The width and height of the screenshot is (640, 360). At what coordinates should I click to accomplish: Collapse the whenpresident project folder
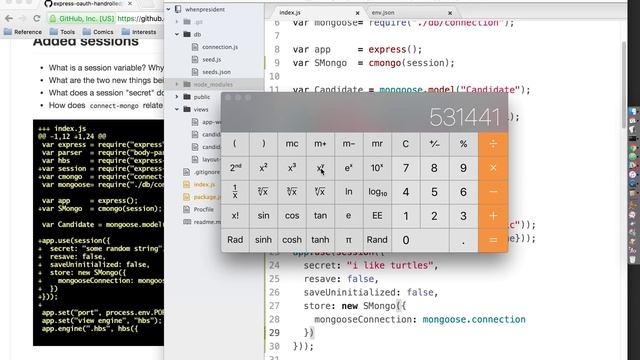[x=169, y=9]
